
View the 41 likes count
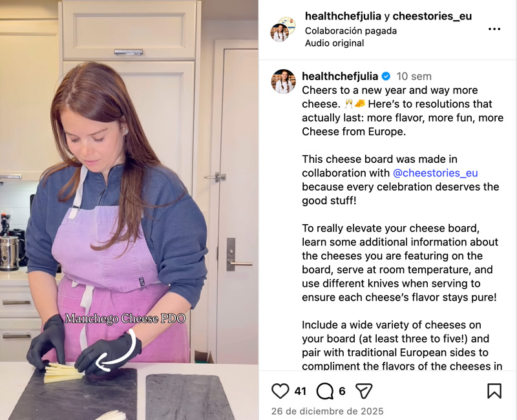[x=300, y=391]
